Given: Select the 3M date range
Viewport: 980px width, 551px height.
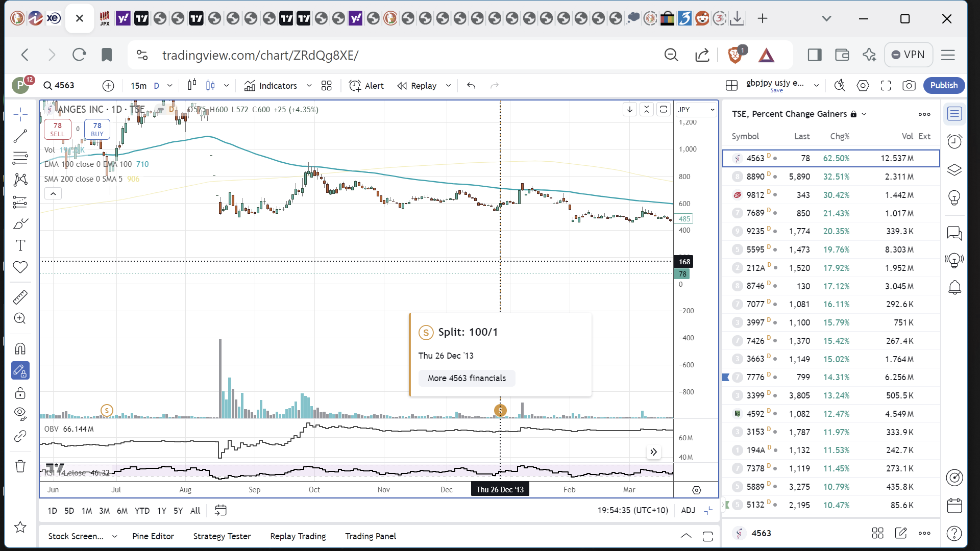Looking at the screenshot, I should [104, 511].
